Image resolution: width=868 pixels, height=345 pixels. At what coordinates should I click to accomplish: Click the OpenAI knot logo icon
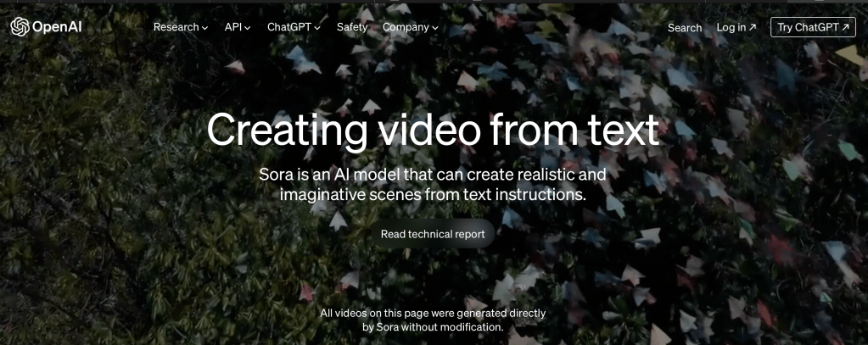[20, 26]
